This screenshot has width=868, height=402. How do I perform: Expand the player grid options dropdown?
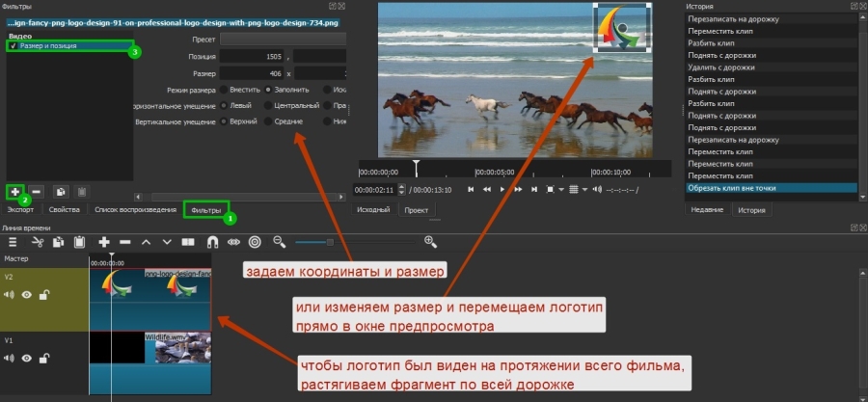(585, 189)
